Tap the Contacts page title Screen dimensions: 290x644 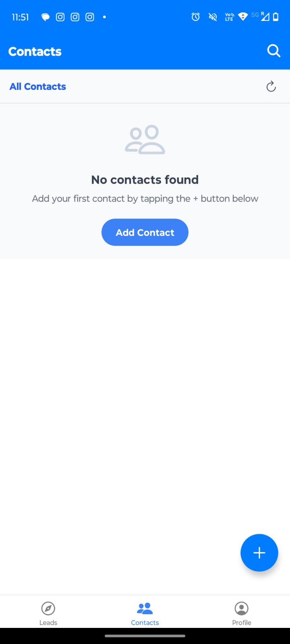(x=35, y=52)
